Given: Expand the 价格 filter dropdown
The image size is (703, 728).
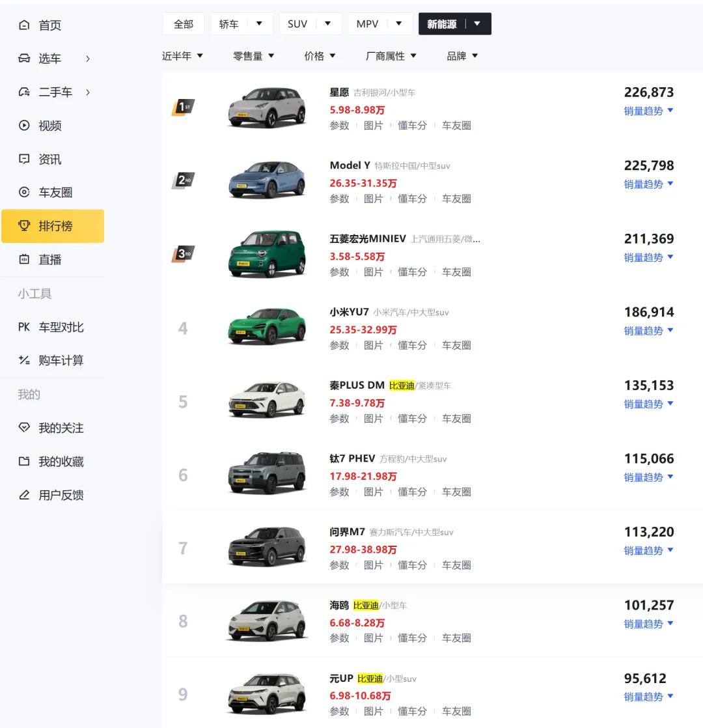Looking at the screenshot, I should 320,56.
